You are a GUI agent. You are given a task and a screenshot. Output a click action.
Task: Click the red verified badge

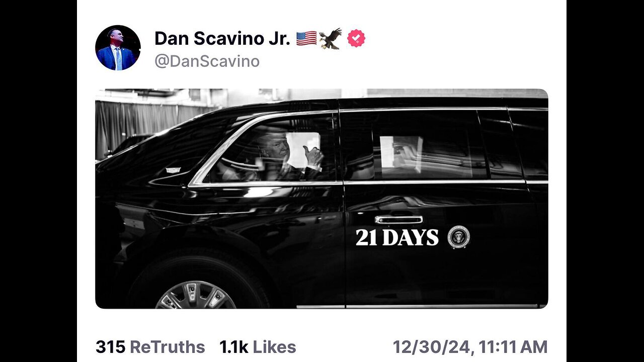pos(356,39)
